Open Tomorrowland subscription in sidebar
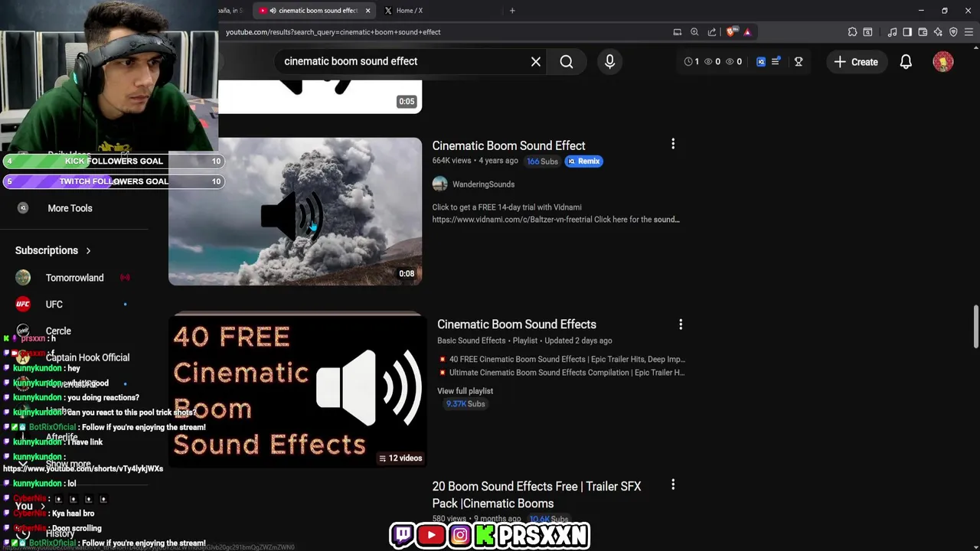 (74, 278)
